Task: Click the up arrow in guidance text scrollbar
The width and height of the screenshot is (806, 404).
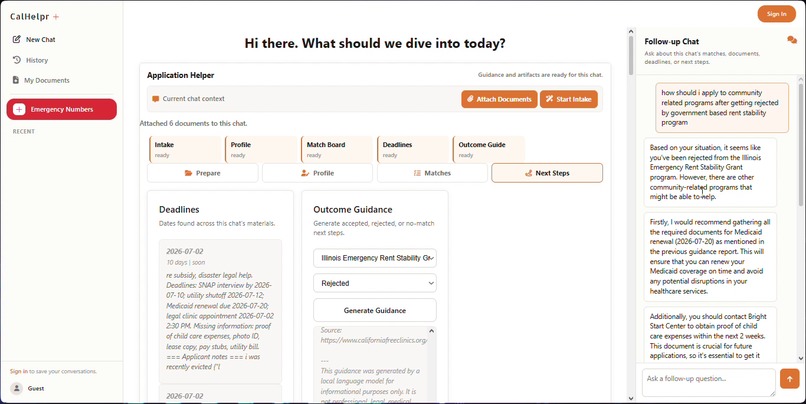Action: [431, 331]
